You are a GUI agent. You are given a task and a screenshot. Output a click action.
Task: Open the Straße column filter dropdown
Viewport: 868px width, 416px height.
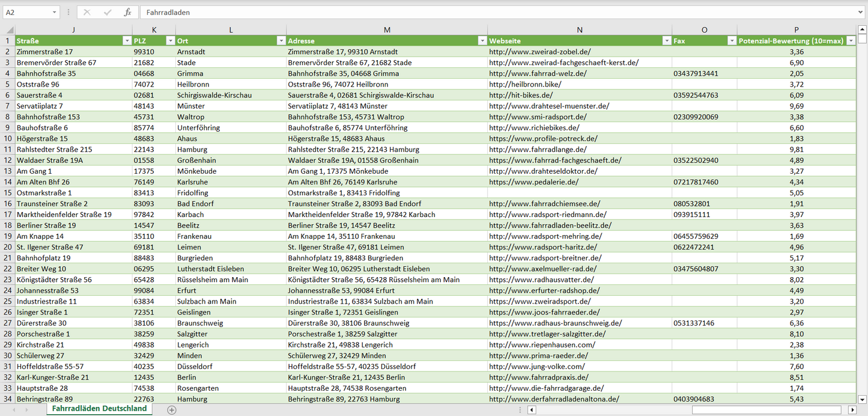point(126,41)
